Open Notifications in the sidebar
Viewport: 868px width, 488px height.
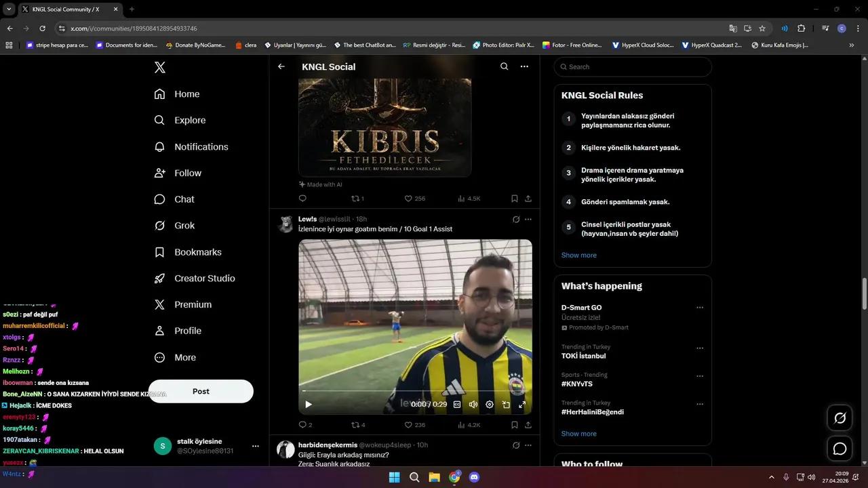point(191,146)
